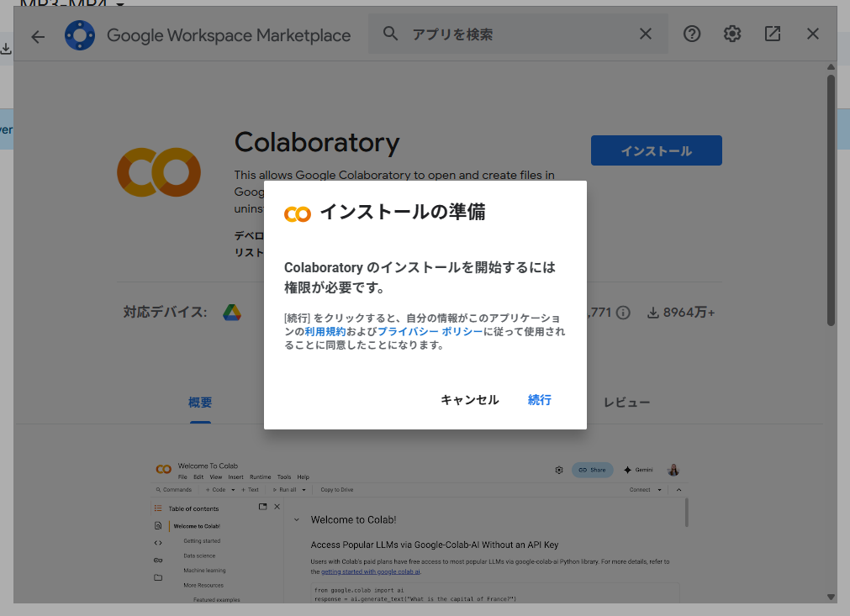This screenshot has height=616, width=850.
Task: Click the search magnifier icon
Action: (390, 34)
